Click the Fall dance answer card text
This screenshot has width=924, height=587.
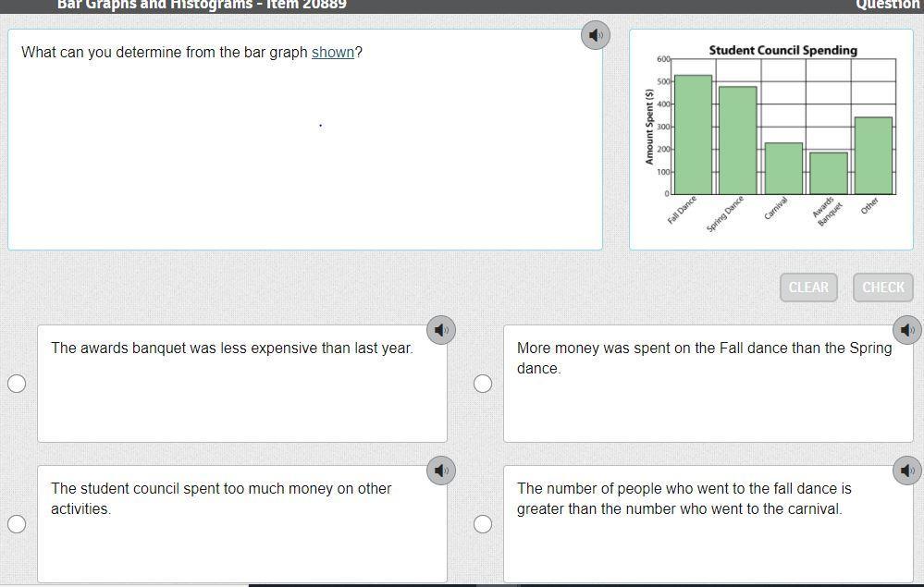click(x=703, y=358)
